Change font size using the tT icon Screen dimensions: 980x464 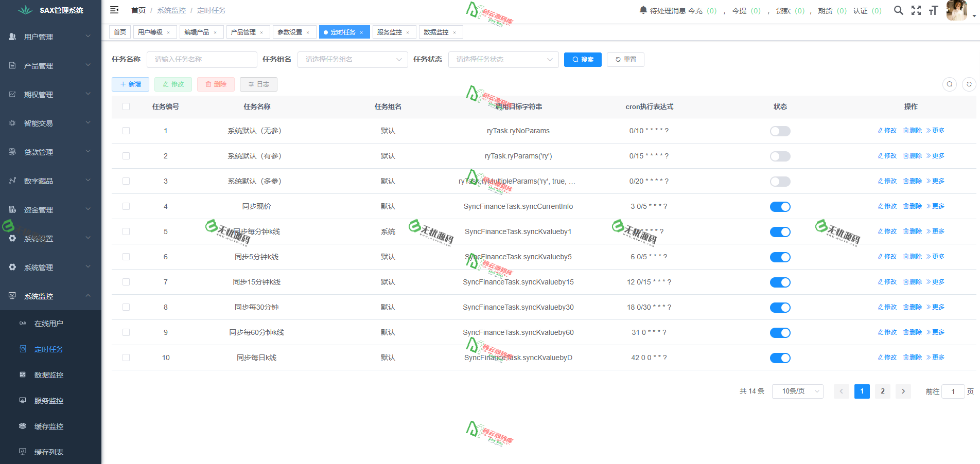pos(934,10)
